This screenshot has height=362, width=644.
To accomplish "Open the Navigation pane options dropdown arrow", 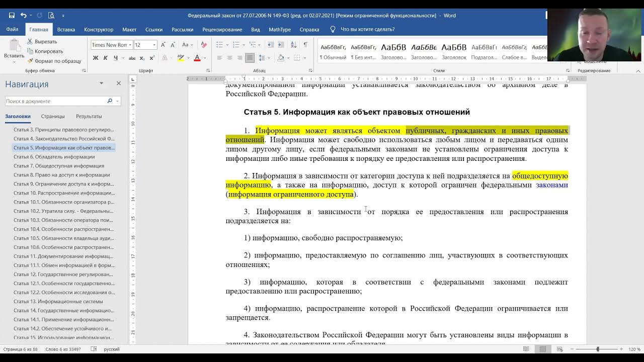I will tap(101, 83).
